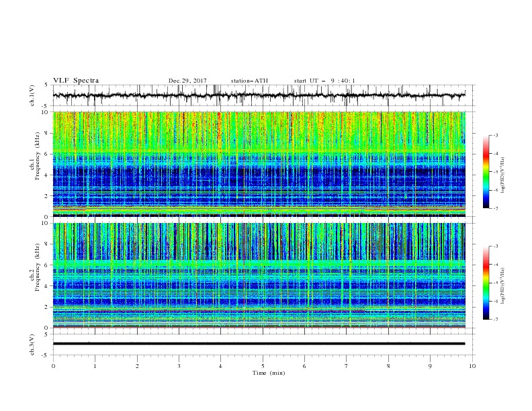The width and height of the screenshot is (532, 411).
Task: Click the ch.1 spectrogram panel
Action: (259, 164)
